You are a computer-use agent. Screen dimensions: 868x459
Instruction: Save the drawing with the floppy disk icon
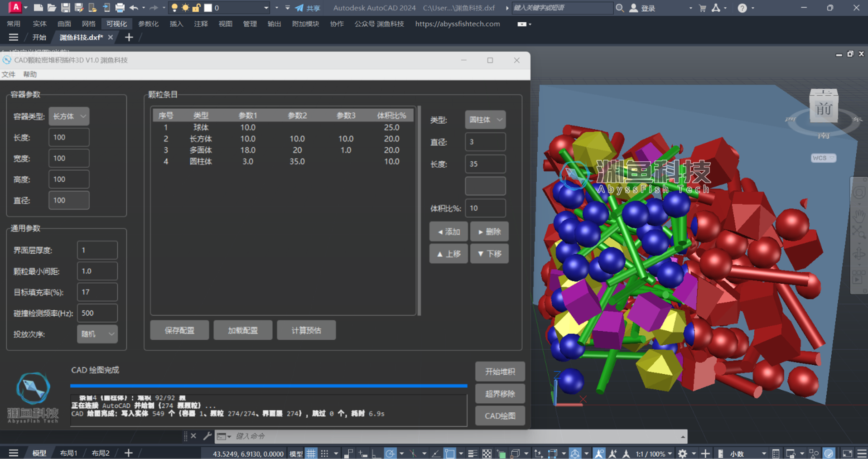point(66,8)
